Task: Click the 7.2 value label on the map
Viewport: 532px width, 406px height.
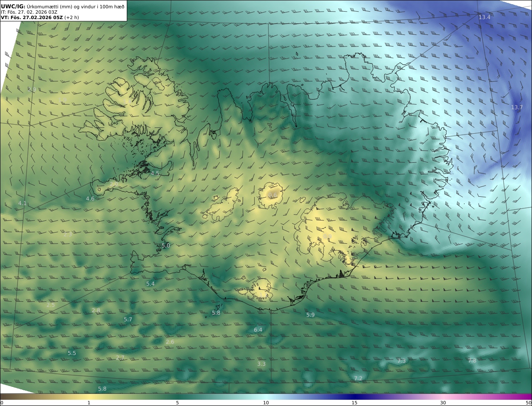Action: point(358,378)
